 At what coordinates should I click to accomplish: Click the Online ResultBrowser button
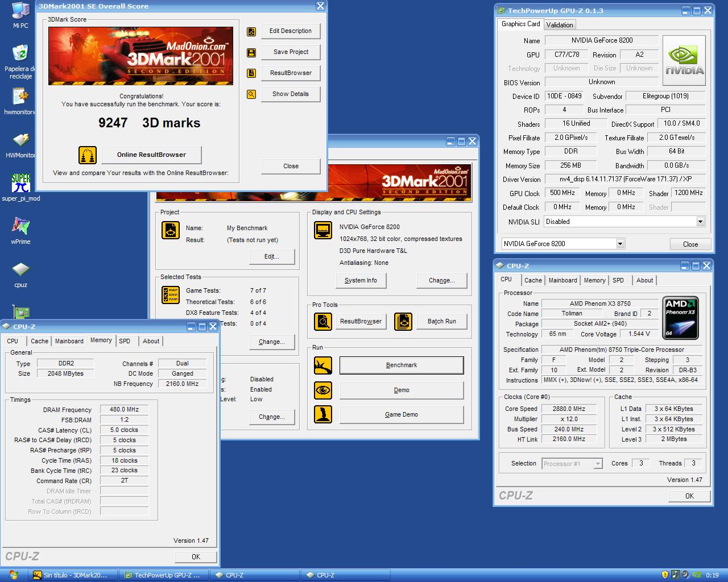coord(151,155)
